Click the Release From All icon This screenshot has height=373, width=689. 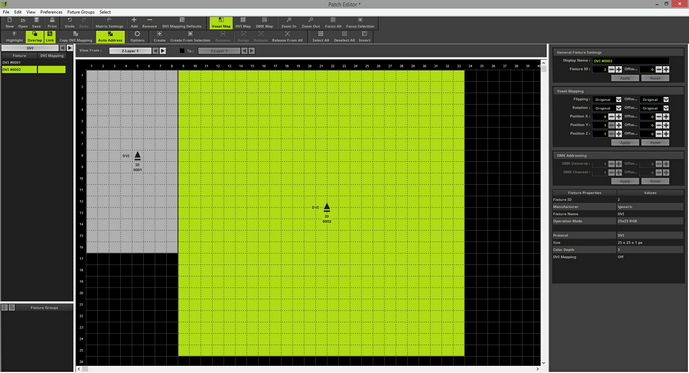(x=287, y=37)
